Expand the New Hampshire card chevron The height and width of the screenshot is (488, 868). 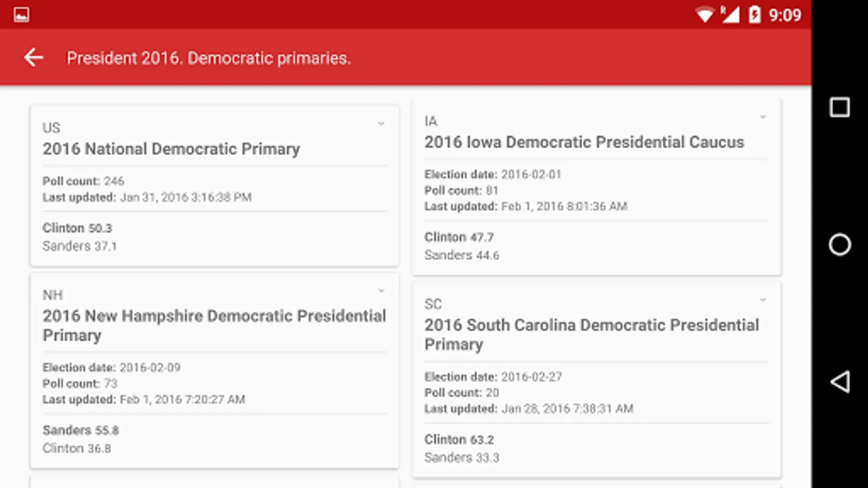381,291
